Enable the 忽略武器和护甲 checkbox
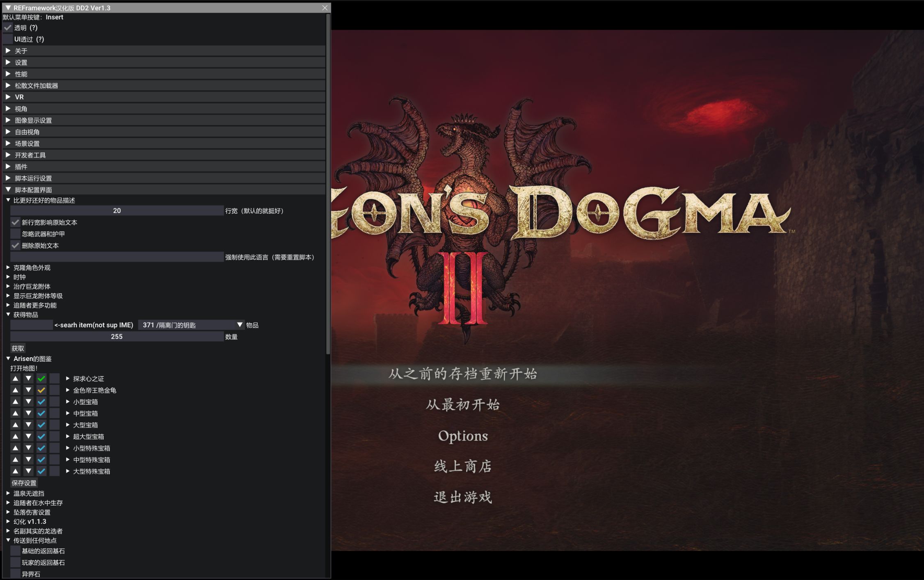This screenshot has width=924, height=580. pos(15,233)
